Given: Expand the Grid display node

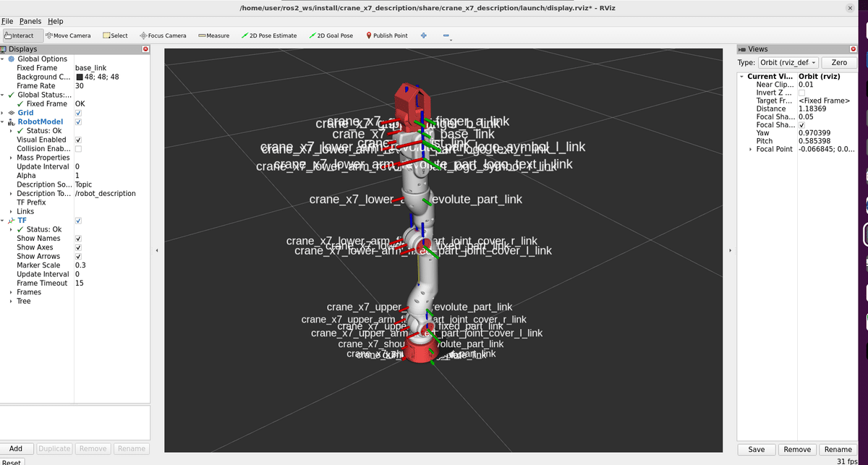Looking at the screenshot, I should [x=3, y=113].
